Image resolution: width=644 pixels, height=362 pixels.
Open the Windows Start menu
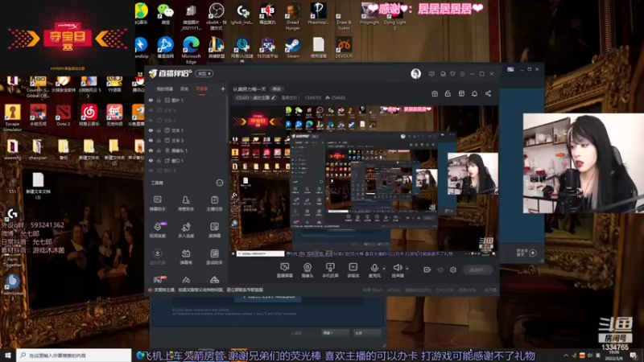click(8, 356)
